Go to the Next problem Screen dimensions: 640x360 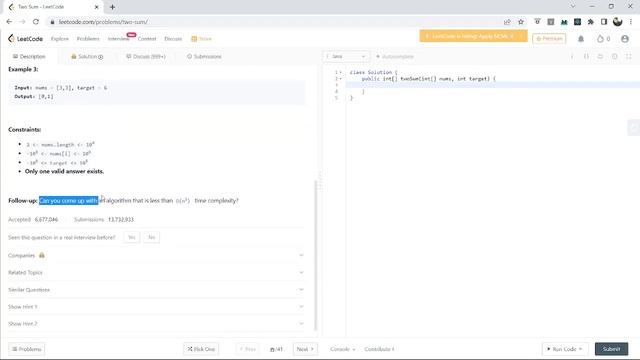point(305,349)
